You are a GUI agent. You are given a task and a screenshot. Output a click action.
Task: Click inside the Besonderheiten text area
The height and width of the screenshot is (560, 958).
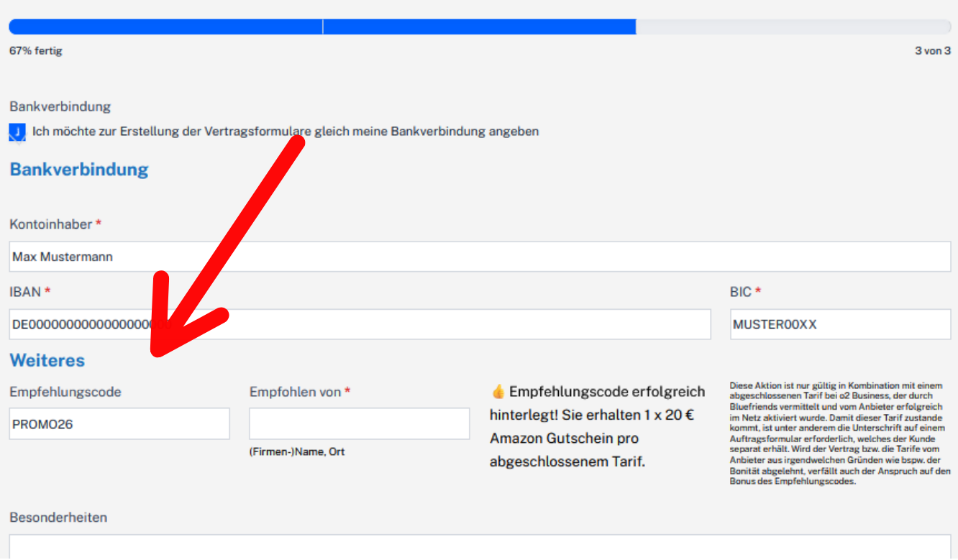[480, 546]
